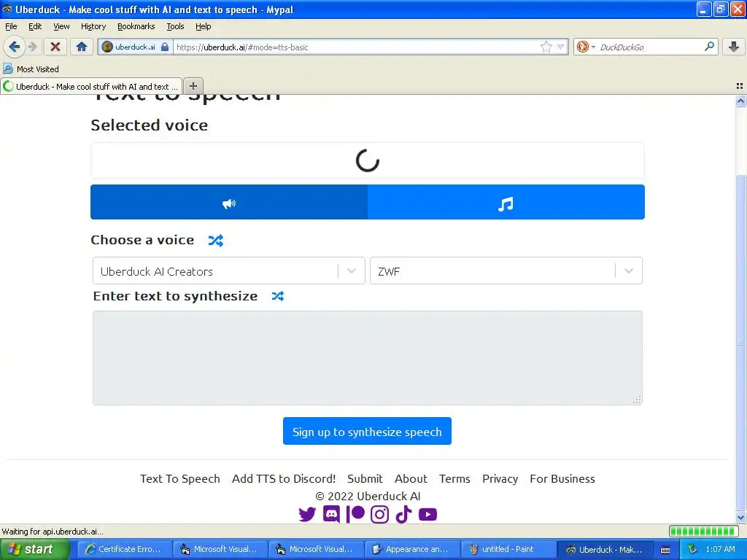Click the system tray icon beside the clock
This screenshot has height=560, width=747.
(x=693, y=549)
